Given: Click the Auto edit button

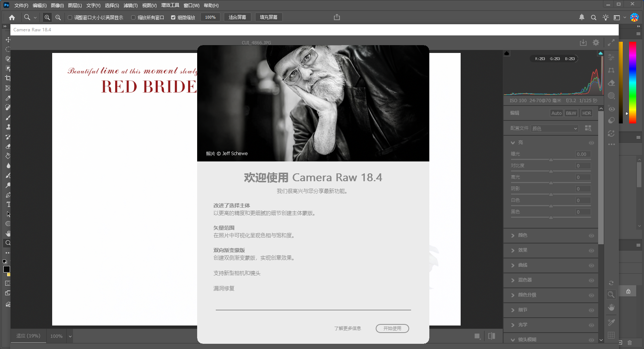Looking at the screenshot, I should point(556,113).
